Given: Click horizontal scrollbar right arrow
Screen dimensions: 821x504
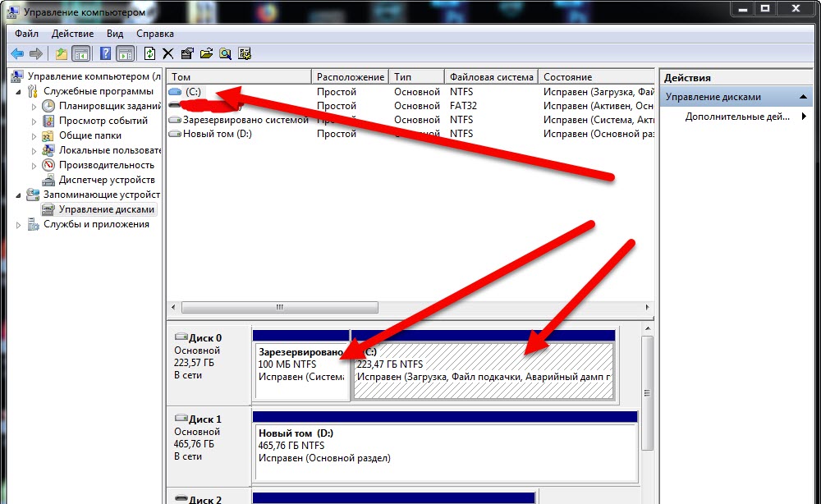Looking at the screenshot, I should [648, 307].
